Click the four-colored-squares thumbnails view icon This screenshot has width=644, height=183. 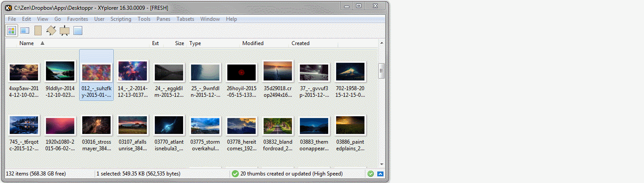pyautogui.click(x=11, y=30)
